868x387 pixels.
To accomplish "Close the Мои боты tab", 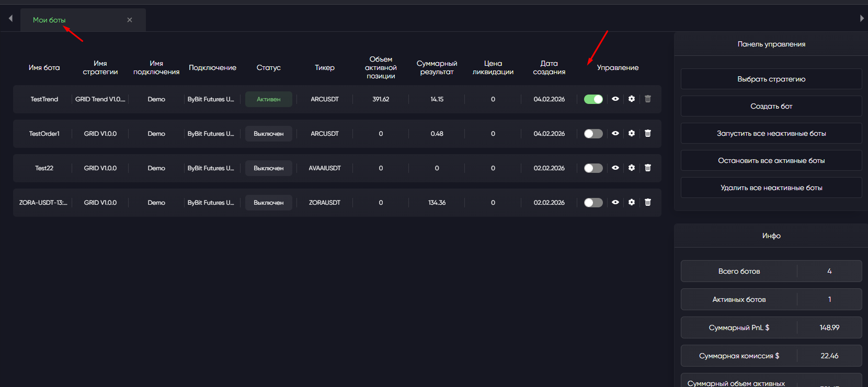I will [x=130, y=20].
